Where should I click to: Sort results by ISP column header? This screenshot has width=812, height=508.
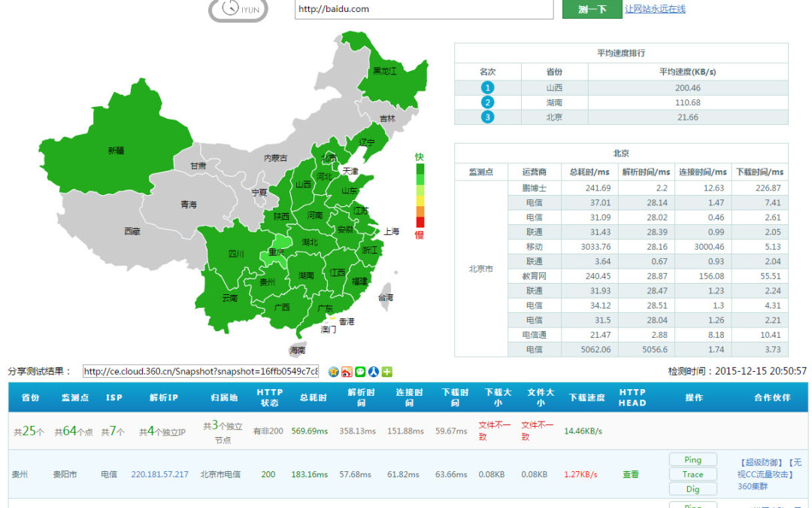click(x=114, y=397)
